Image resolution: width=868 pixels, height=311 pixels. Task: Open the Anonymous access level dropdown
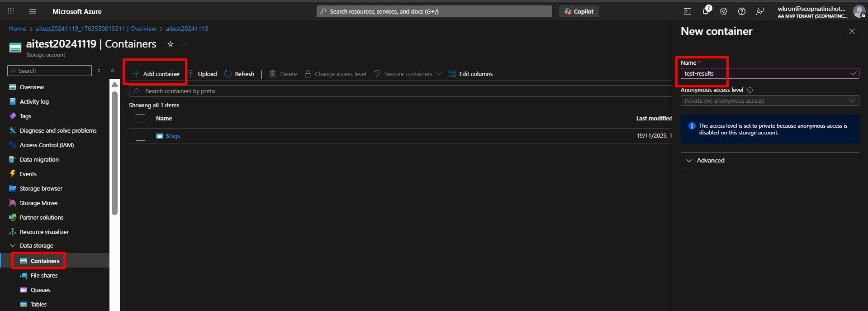pyautogui.click(x=769, y=101)
